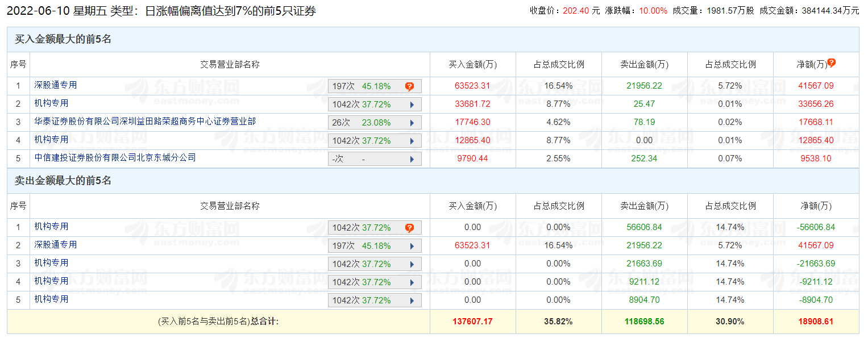This screenshot has width=868, height=338.
Task: Click 成交金额 value 384144.34万元
Action: coord(830,11)
